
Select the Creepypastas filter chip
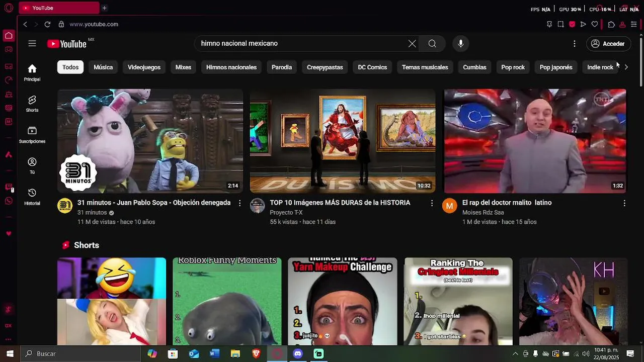[x=325, y=67]
